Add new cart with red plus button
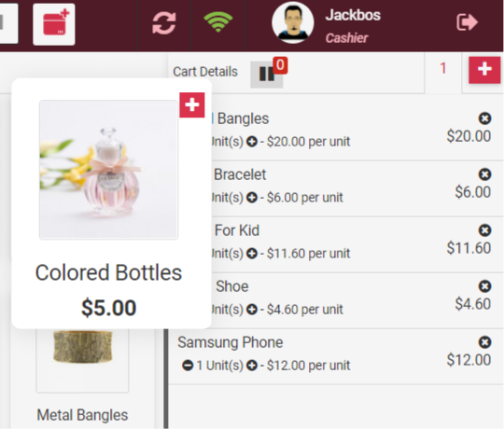504x429 pixels. click(x=484, y=70)
